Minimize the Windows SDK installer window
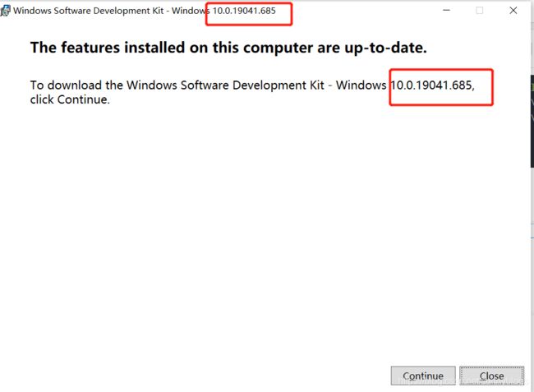The width and height of the screenshot is (534, 392). point(446,10)
